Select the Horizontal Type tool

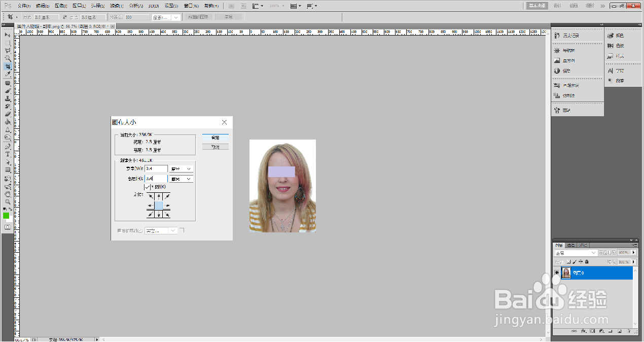point(8,154)
